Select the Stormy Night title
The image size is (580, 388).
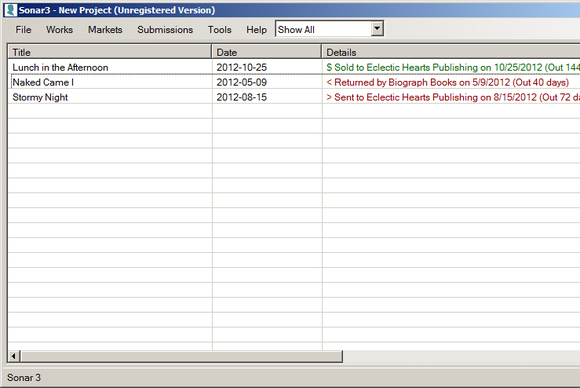pyautogui.click(x=40, y=97)
